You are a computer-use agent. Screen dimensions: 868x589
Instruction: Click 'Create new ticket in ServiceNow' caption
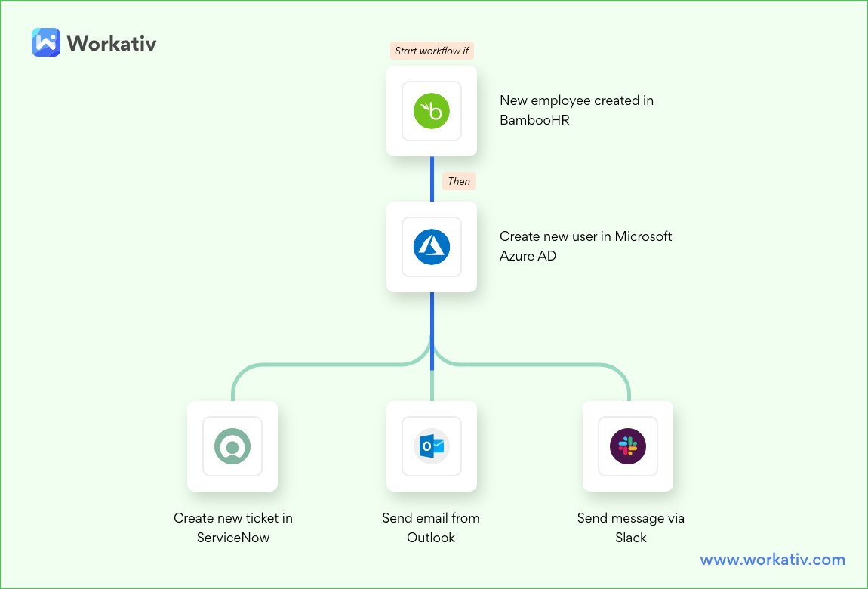[233, 528]
